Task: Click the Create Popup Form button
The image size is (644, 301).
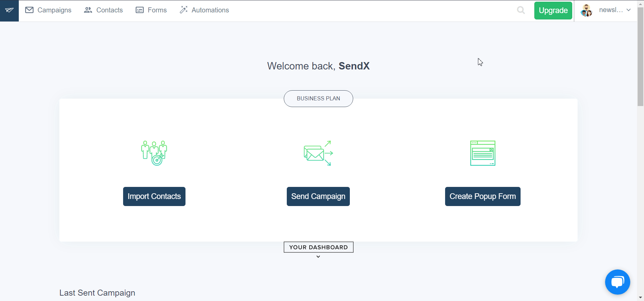Action: click(x=483, y=196)
